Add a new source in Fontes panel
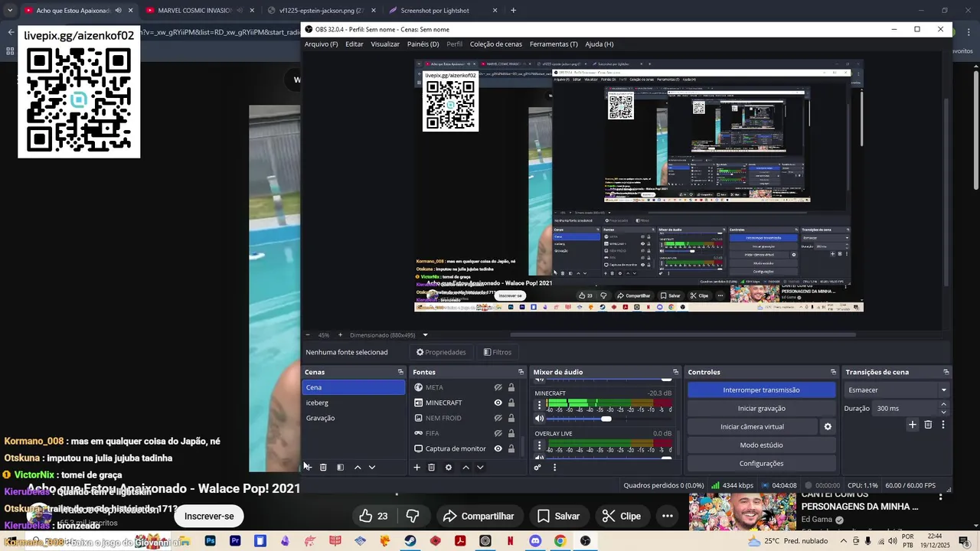 pos(416,467)
